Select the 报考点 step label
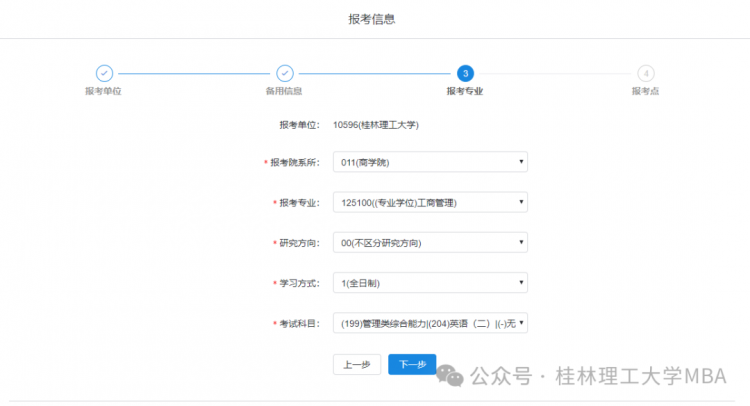This screenshot has width=750, height=406. tap(645, 91)
